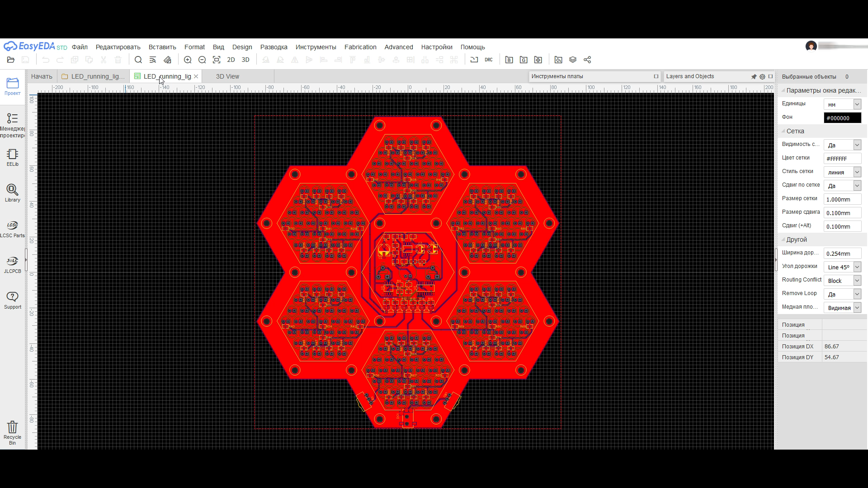The width and height of the screenshot is (868, 488).
Task: Switch to the 3D preview button
Action: coord(245,60)
